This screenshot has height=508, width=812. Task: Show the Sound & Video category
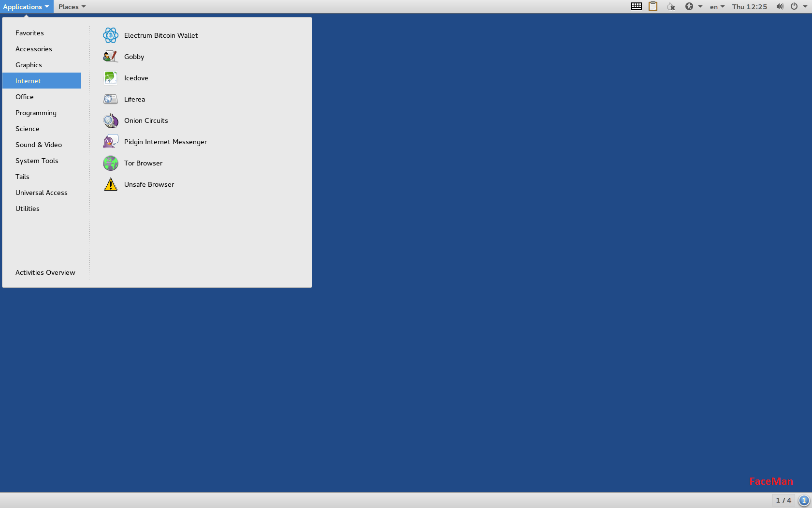42,145
